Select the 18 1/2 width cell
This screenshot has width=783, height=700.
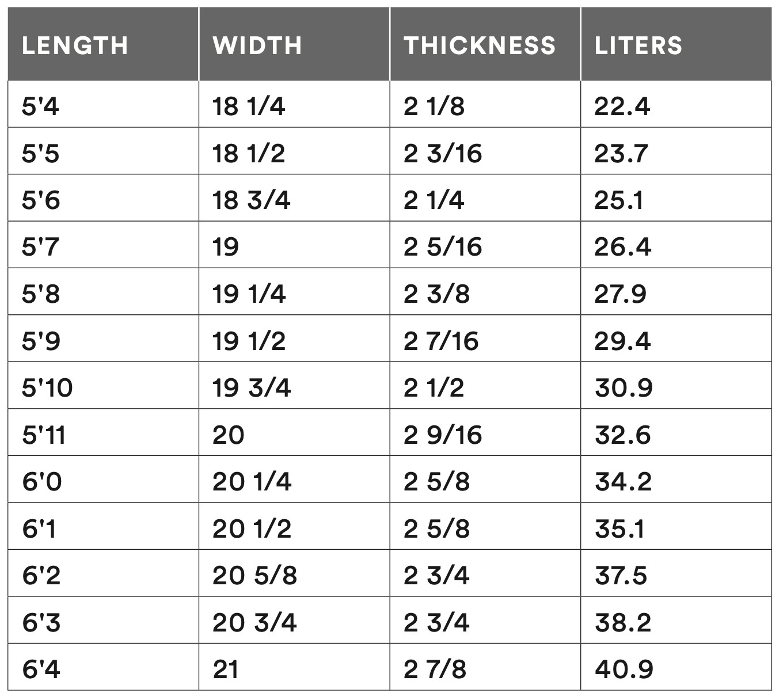249,154
